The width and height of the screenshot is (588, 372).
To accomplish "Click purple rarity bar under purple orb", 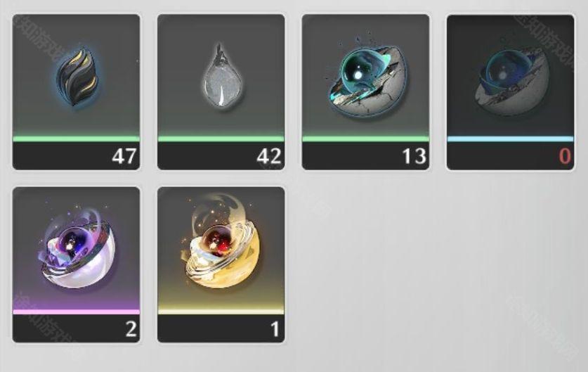I will click(x=77, y=312).
